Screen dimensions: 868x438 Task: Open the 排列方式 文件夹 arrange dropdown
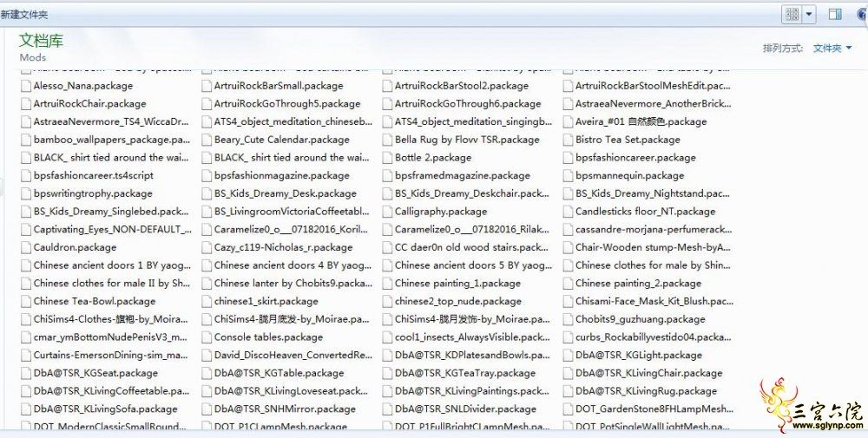pos(832,49)
